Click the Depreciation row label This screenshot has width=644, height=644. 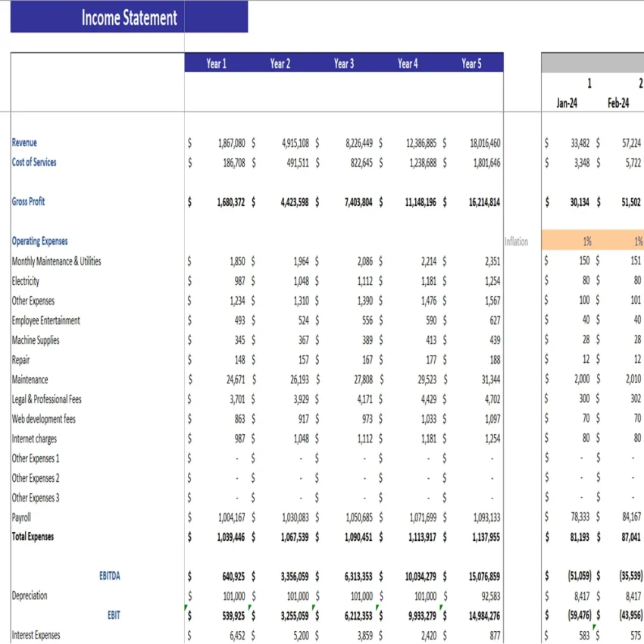pos(31,596)
